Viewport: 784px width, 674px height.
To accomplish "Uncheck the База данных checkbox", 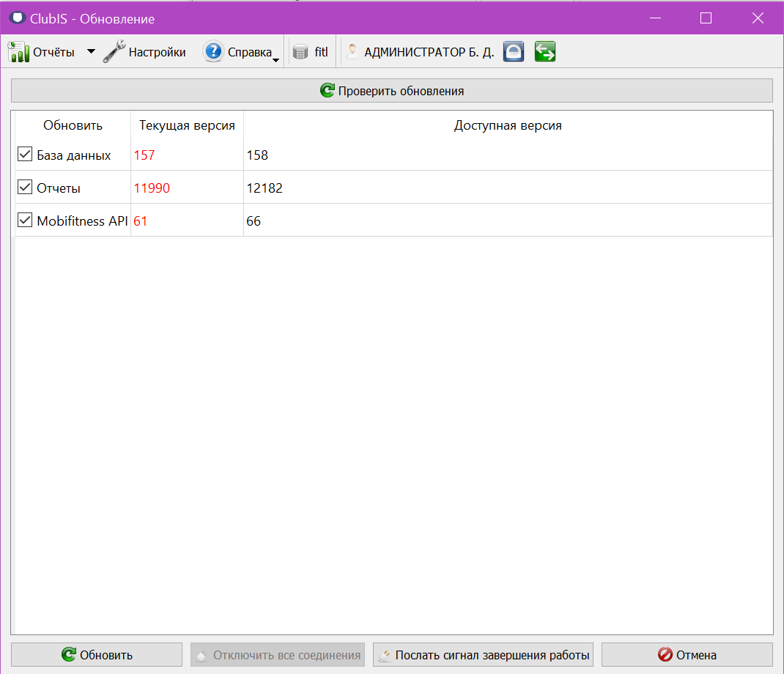I will [25, 154].
